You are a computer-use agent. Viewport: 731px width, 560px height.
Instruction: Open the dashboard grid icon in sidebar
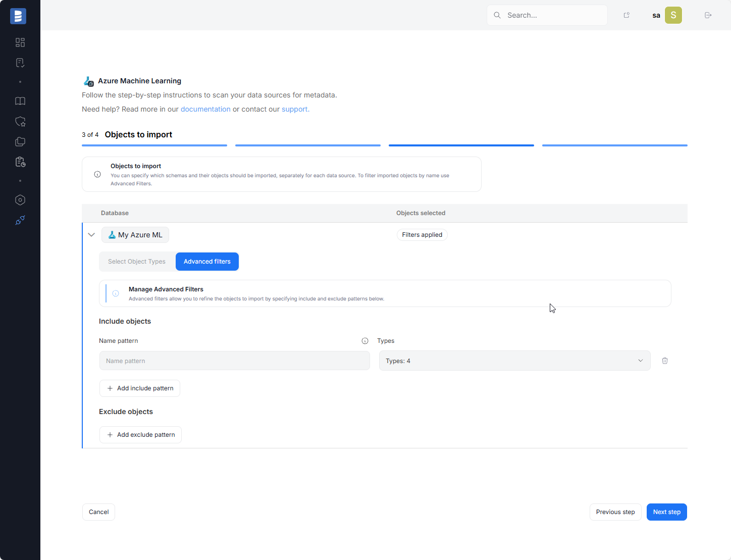(x=20, y=42)
